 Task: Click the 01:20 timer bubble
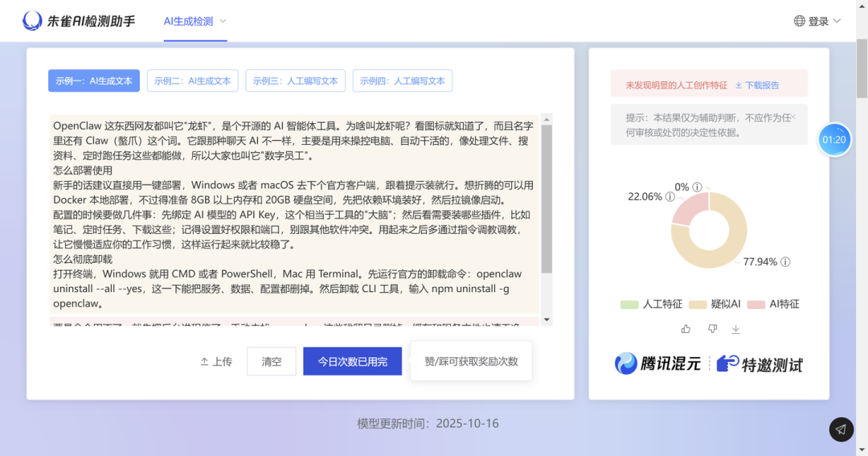point(834,140)
